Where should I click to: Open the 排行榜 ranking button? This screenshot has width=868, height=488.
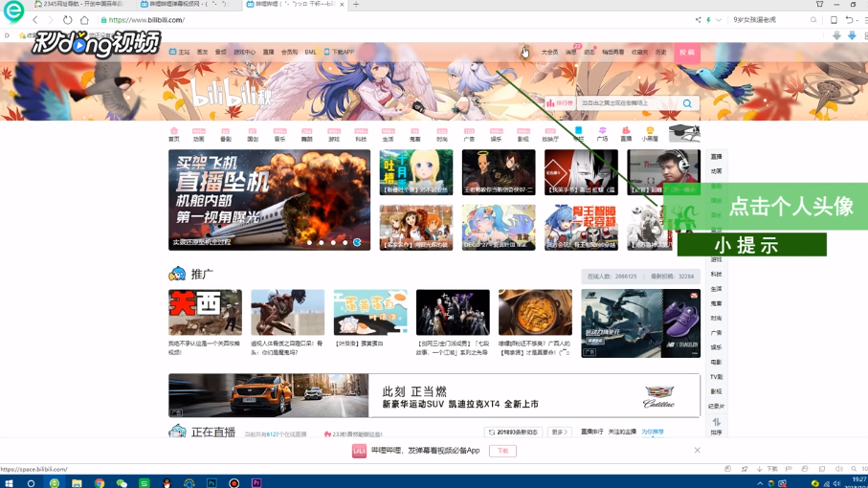(560, 103)
